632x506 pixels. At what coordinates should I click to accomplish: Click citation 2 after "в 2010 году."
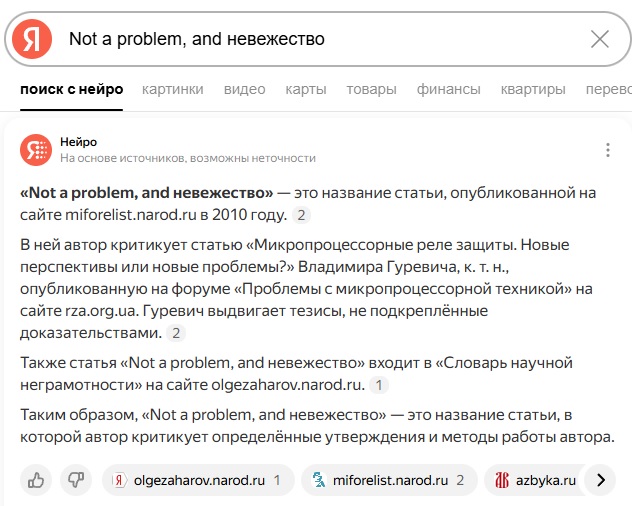coord(301,215)
